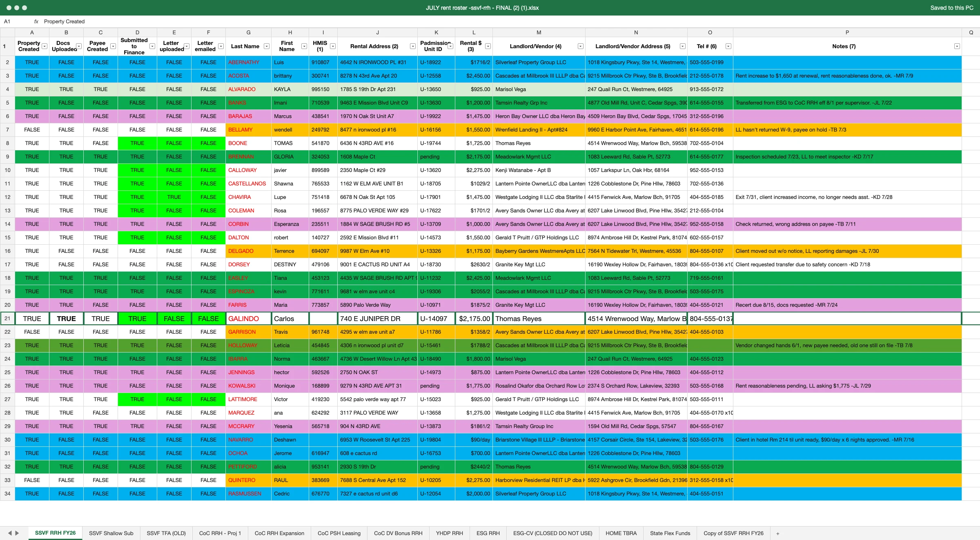Open filter dropdown for Landlord/Vendor (4) column

point(580,46)
